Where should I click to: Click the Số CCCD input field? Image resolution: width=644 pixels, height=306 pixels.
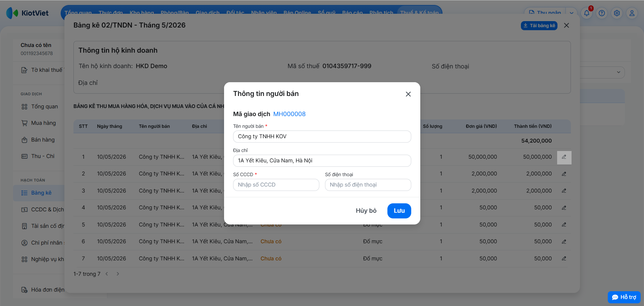276,185
